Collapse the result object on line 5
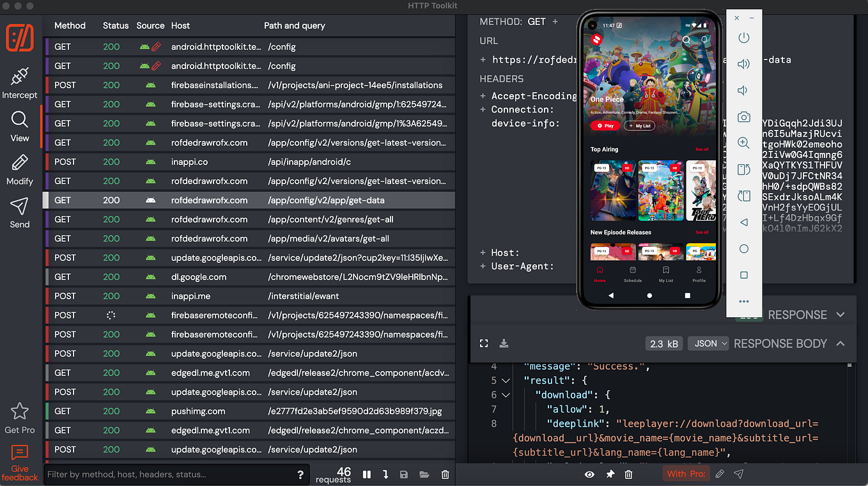The height and width of the screenshot is (486, 868). pyautogui.click(x=506, y=380)
